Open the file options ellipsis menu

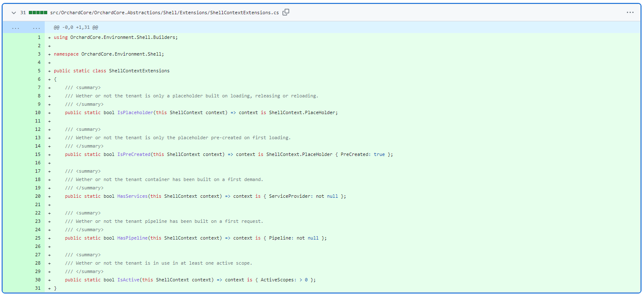tap(630, 13)
